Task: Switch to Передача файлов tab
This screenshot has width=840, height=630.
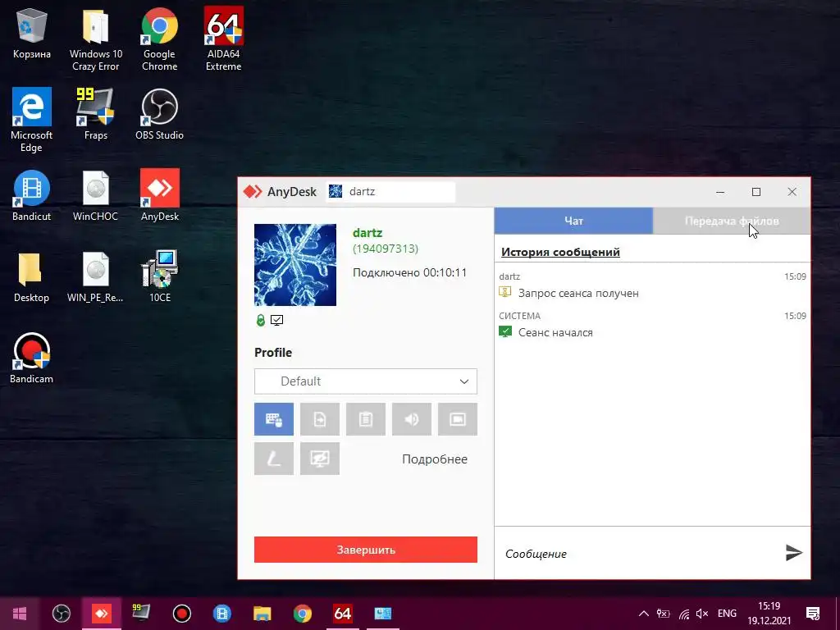Action: [x=732, y=221]
